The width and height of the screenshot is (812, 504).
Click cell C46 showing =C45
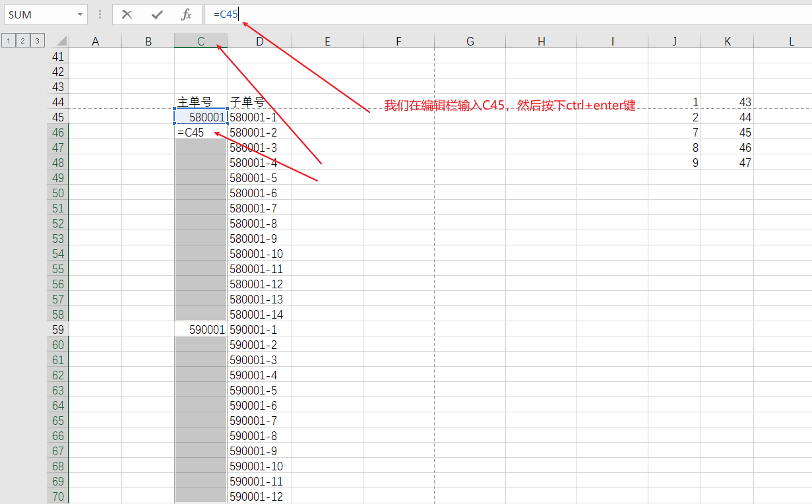201,133
